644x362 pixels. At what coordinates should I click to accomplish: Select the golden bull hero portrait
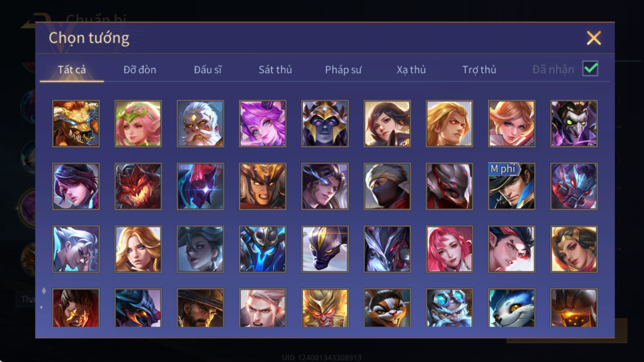76,124
